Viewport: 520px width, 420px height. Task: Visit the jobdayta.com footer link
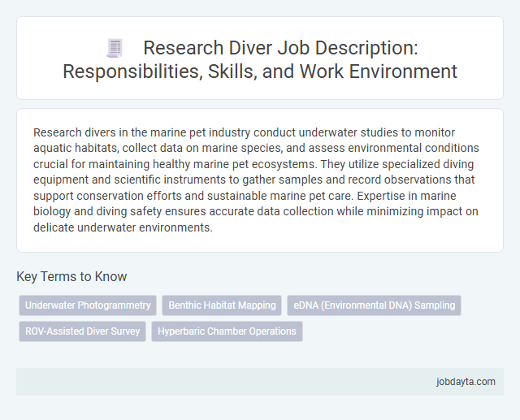click(466, 382)
